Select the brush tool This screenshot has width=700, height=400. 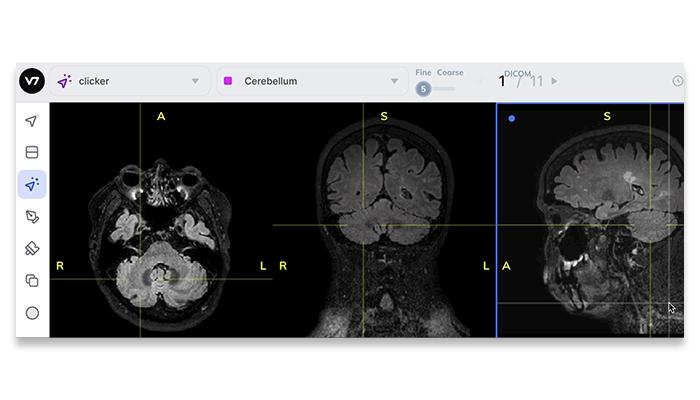pyautogui.click(x=32, y=248)
